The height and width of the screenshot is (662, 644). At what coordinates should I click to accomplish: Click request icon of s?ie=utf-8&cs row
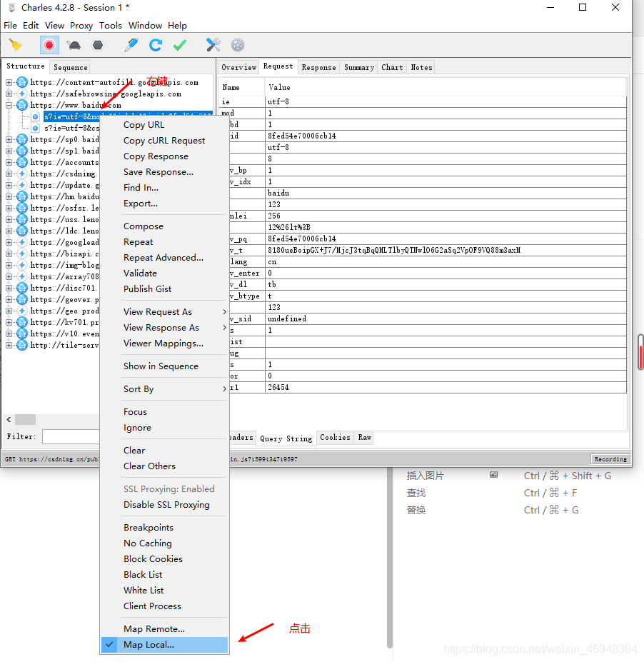[x=36, y=128]
